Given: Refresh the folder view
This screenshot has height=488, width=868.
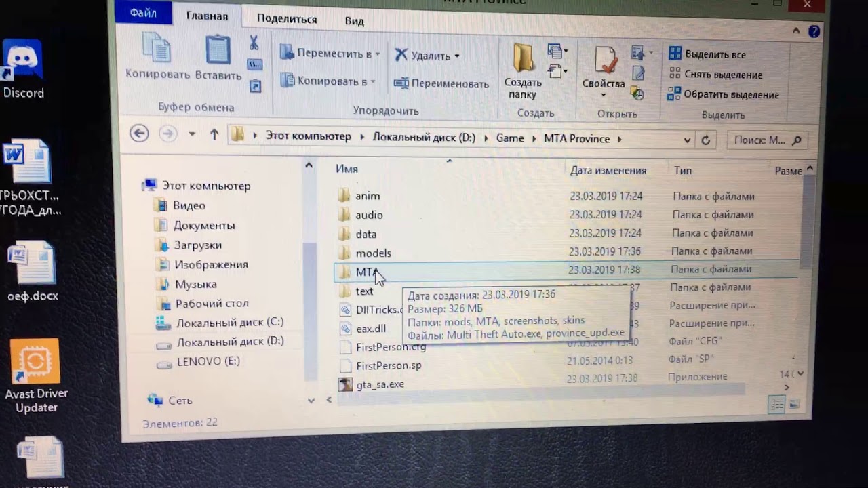Looking at the screenshot, I should [x=705, y=140].
